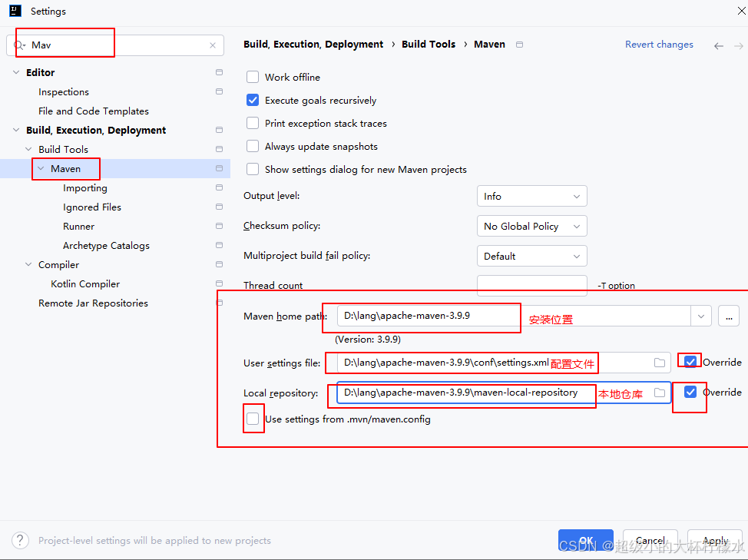Screen dimensions: 748x560
Task: Click the icon beside the Maven breadcrumb
Action: (520, 45)
